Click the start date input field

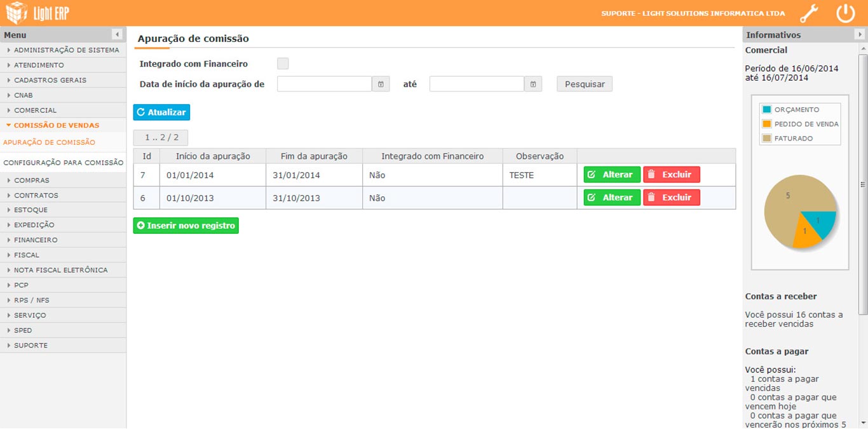(x=324, y=84)
